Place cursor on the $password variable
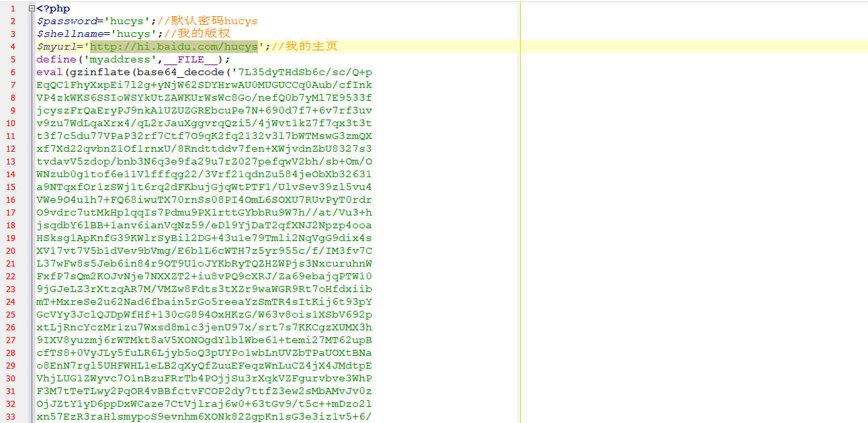Image resolution: width=868 pixels, height=423 pixels. point(67,21)
